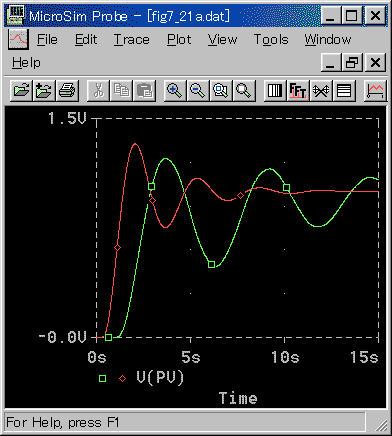The width and height of the screenshot is (392, 436).
Task: Click the Performance Analysis icon
Action: click(321, 90)
